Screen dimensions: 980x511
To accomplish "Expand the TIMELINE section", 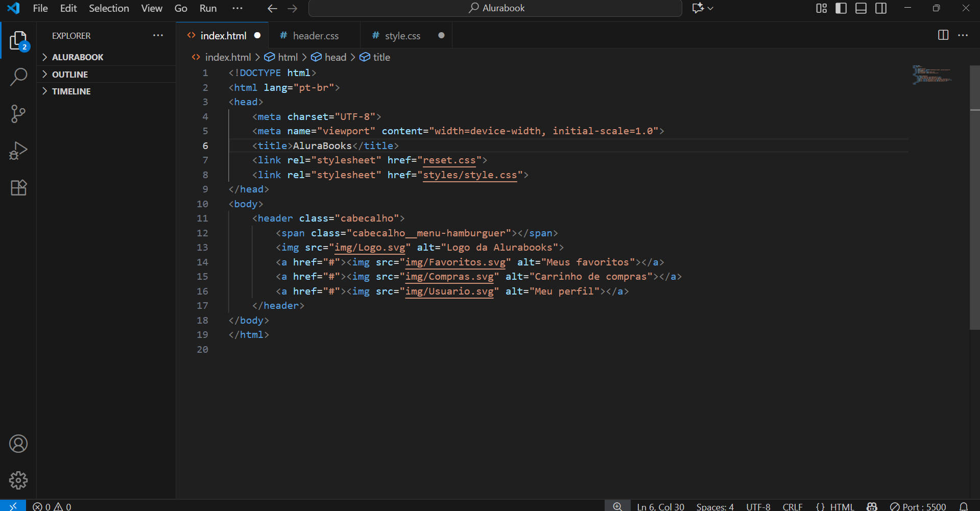I will point(71,91).
